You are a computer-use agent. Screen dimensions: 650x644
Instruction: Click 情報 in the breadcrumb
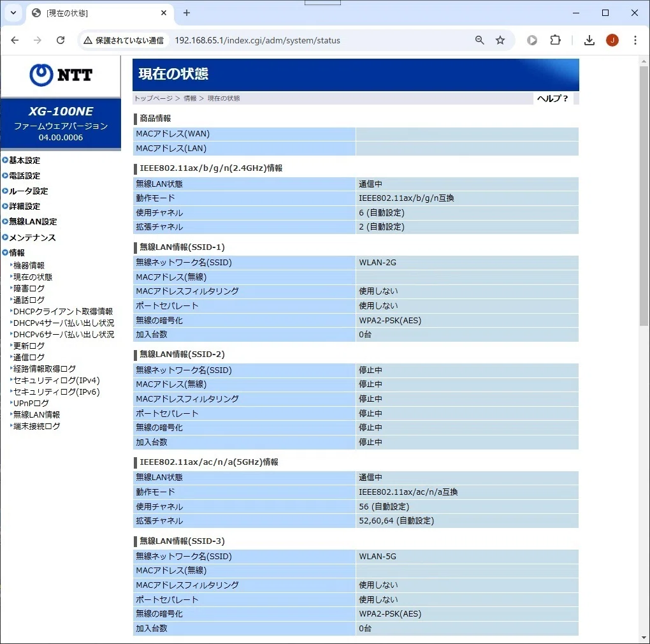point(190,98)
